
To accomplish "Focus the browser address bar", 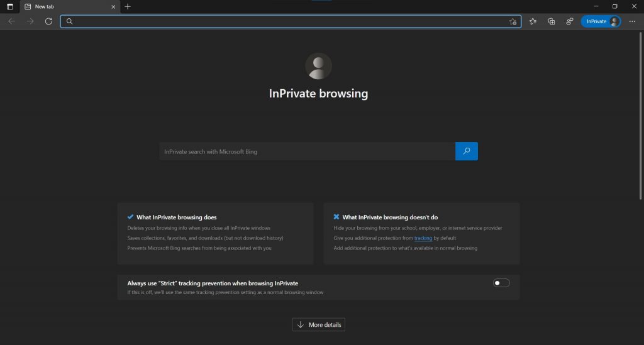I will point(289,21).
